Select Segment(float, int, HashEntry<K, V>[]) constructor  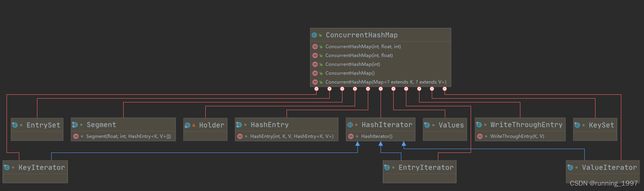point(129,136)
